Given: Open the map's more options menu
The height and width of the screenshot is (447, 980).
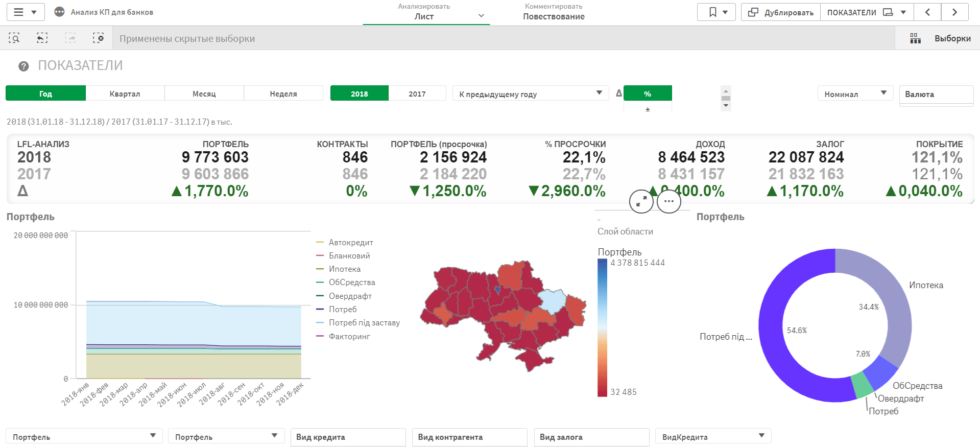Looking at the screenshot, I should click(x=668, y=201).
